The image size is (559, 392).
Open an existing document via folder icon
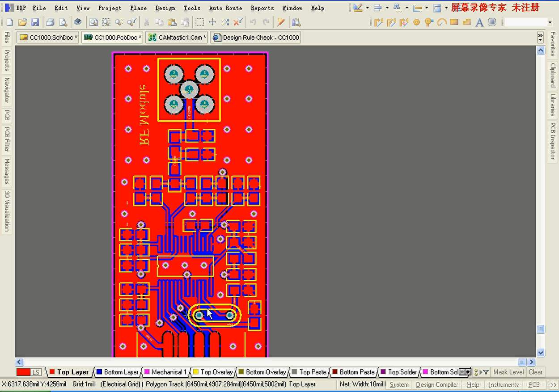click(22, 22)
